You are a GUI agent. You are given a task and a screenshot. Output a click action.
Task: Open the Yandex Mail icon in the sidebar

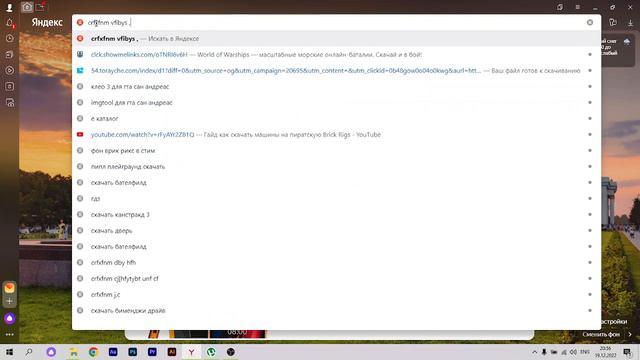(x=10, y=288)
